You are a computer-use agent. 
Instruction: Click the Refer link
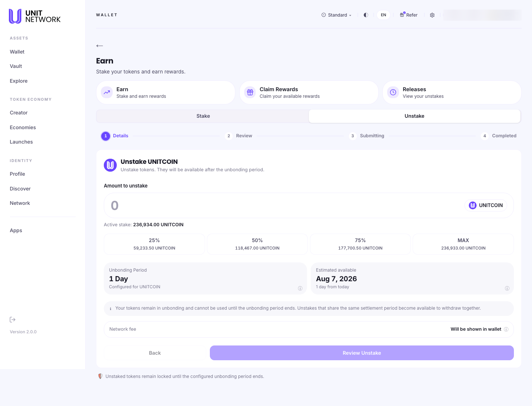coord(409,15)
